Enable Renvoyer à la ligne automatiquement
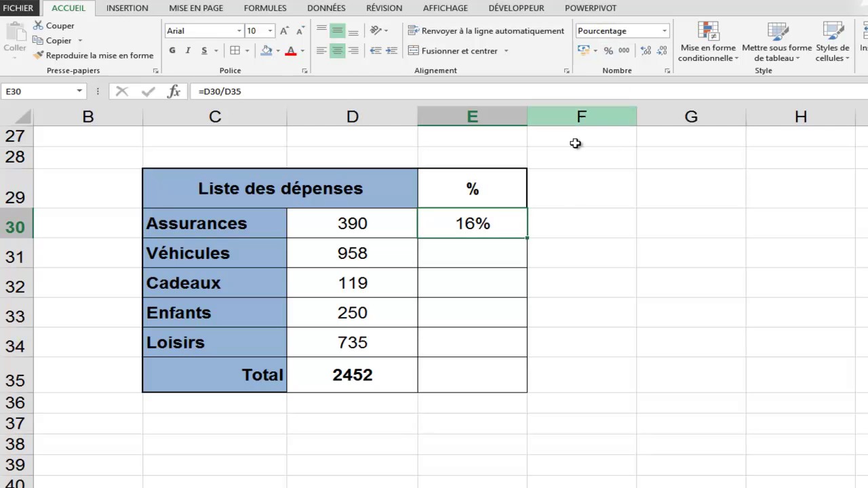This screenshot has width=868, height=488. pos(487,30)
